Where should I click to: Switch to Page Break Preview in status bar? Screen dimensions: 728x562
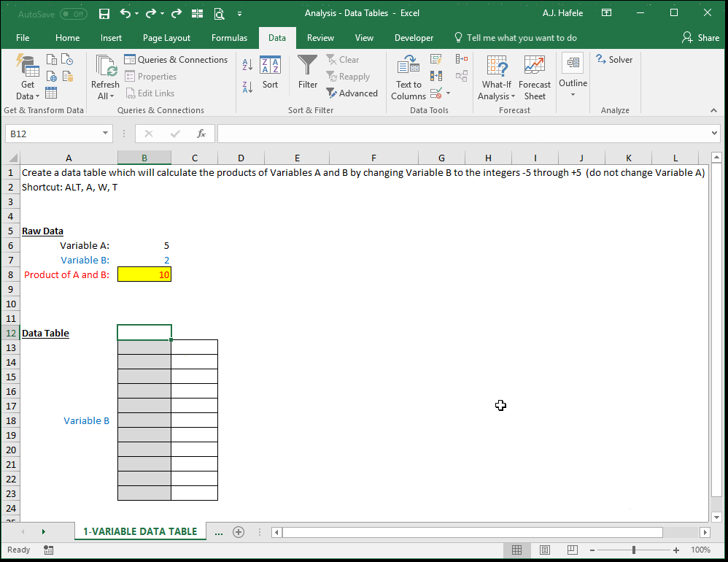point(573,550)
